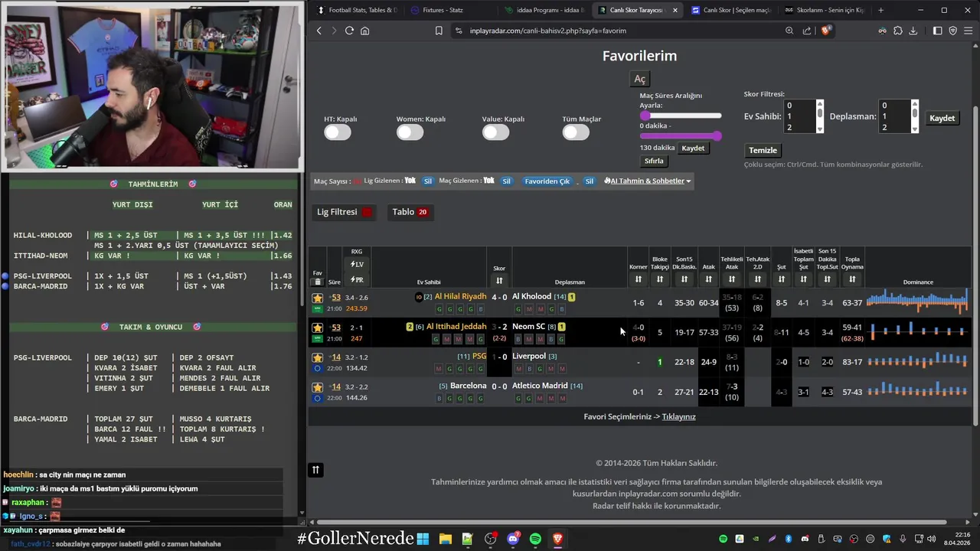980x551 pixels.
Task: Sort by Son15 Dk.Baskı column arrows
Action: [684, 279]
